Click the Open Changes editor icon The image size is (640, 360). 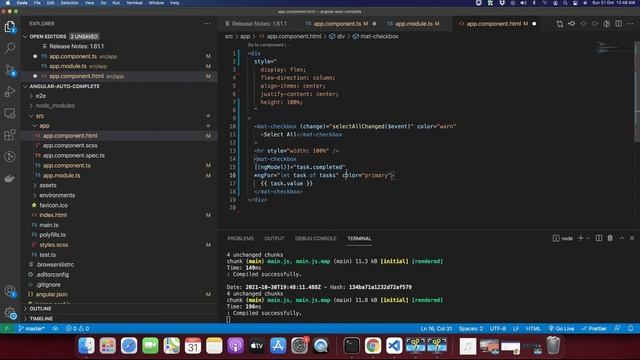click(x=560, y=24)
